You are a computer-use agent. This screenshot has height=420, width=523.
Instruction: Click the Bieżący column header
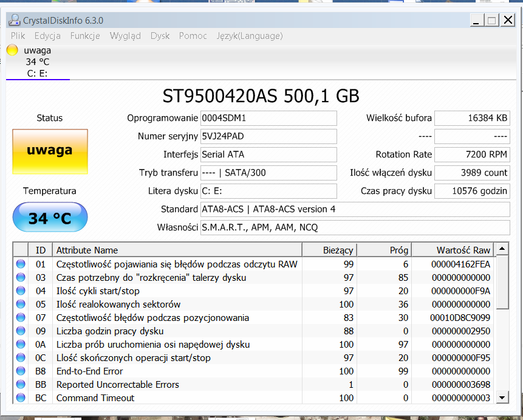(x=330, y=250)
